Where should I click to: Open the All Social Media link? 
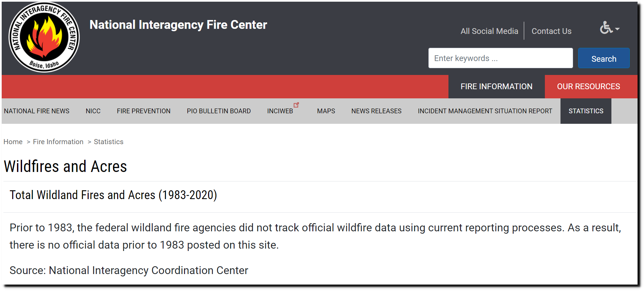point(489,31)
